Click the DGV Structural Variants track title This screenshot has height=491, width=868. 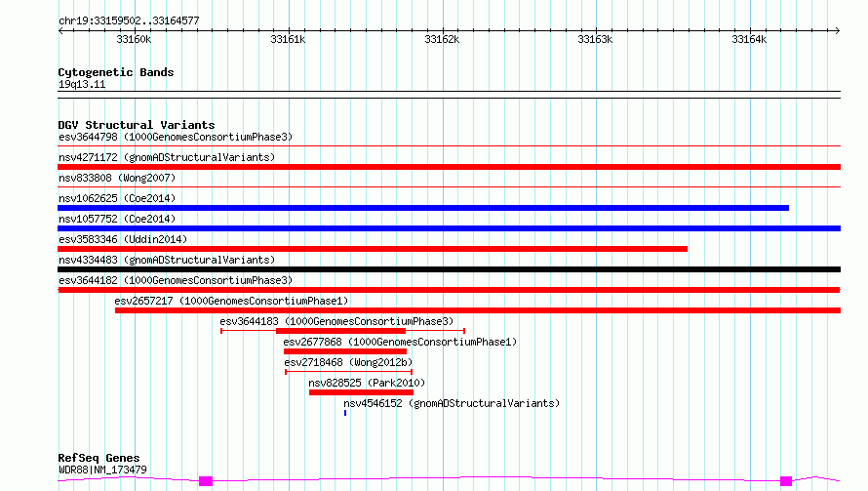[x=137, y=125]
